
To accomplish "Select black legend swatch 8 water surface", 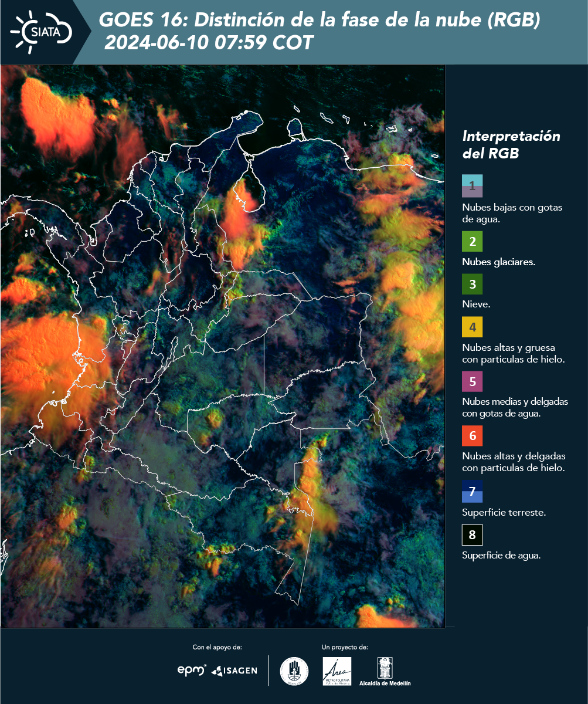I will tap(472, 535).
